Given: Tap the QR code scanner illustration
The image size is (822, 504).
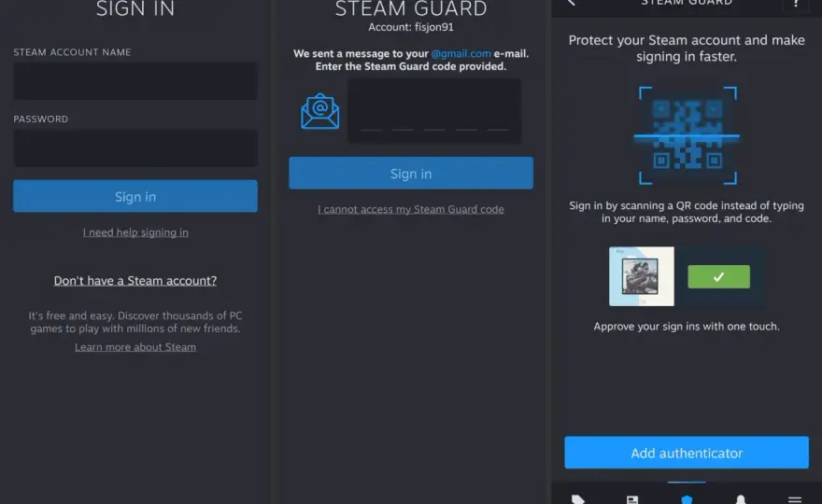Looking at the screenshot, I should (687, 135).
